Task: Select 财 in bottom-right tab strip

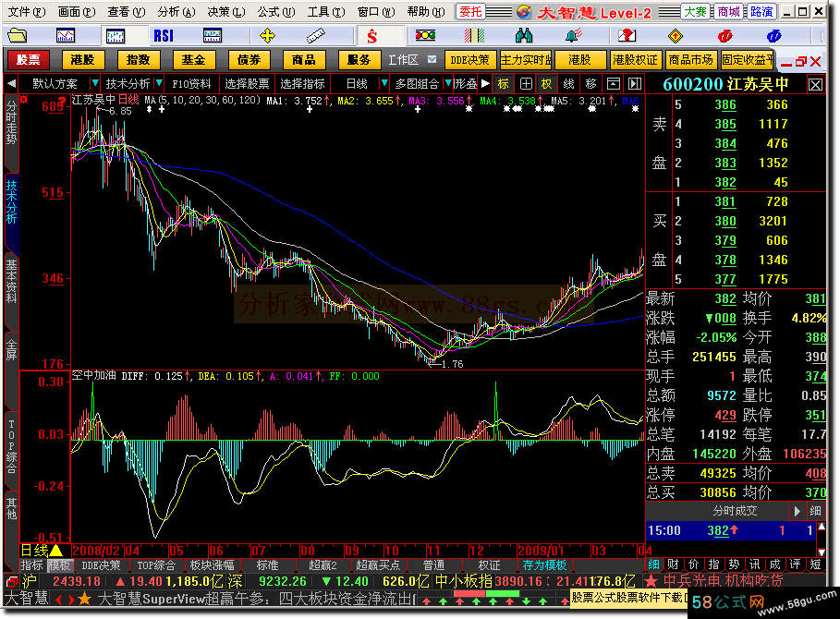Action: point(673,564)
